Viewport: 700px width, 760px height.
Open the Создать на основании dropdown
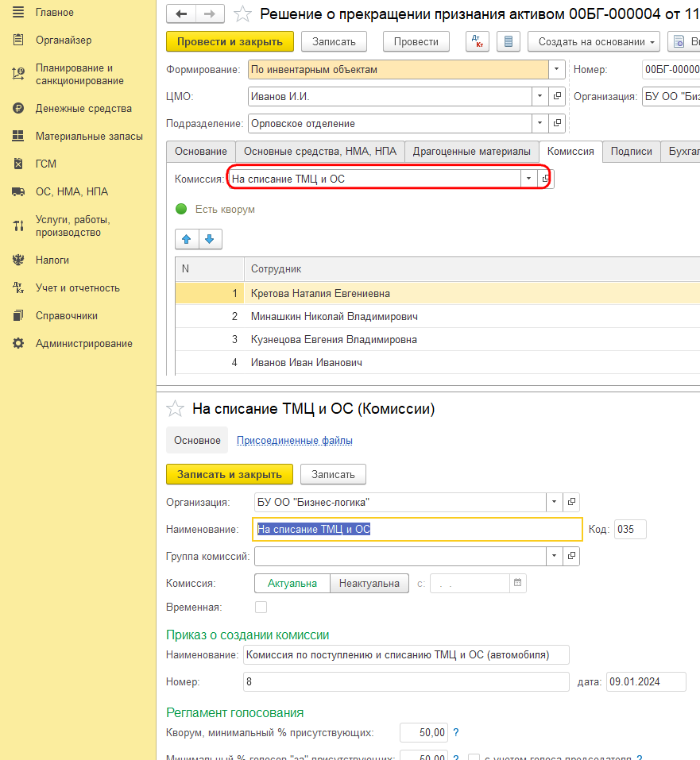(594, 41)
